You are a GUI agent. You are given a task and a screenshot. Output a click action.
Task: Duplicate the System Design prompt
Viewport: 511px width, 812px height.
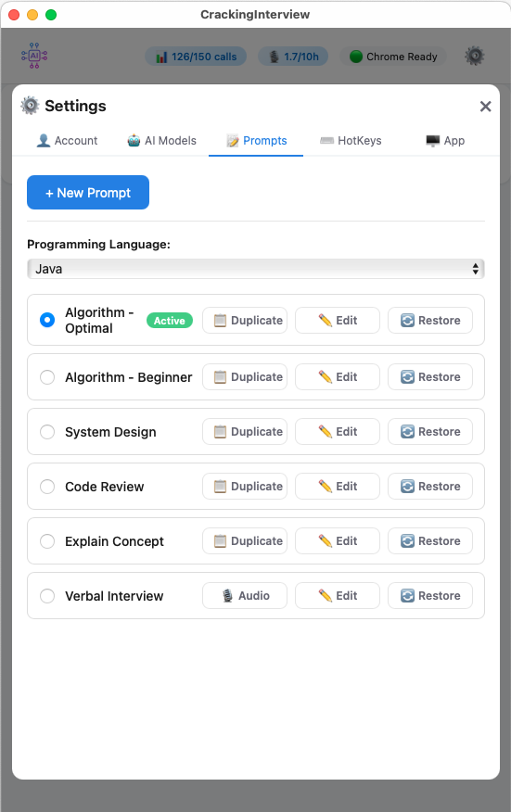(245, 431)
